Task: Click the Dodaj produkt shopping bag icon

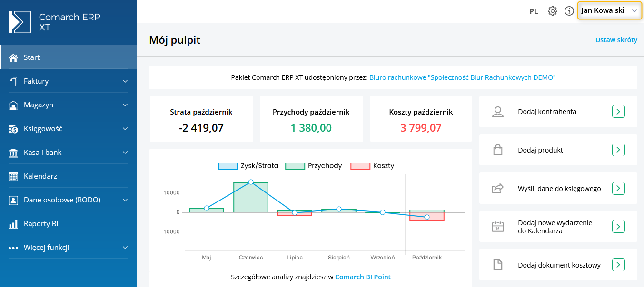Action: point(498,150)
